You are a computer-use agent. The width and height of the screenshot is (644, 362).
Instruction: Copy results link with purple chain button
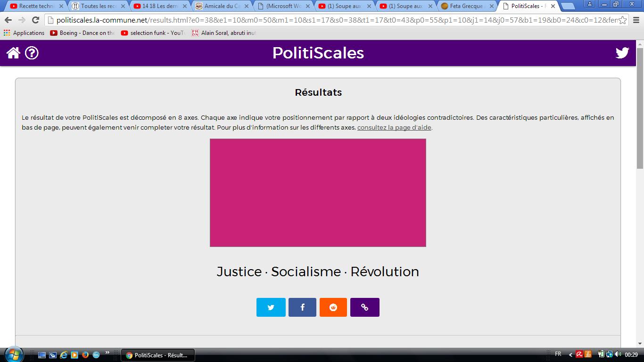pyautogui.click(x=364, y=307)
